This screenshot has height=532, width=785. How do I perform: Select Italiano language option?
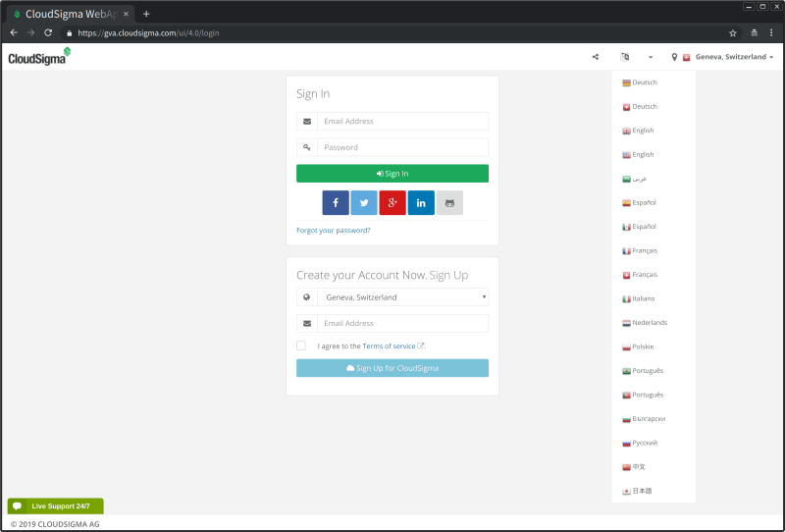pos(639,299)
